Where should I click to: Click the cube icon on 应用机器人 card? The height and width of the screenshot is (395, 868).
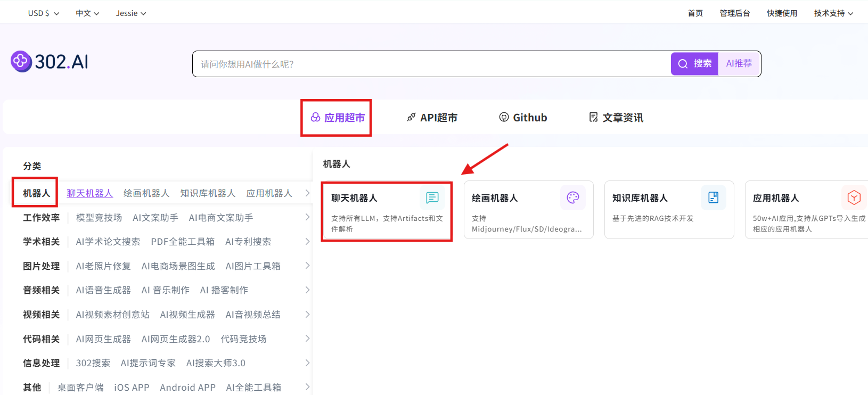point(854,197)
